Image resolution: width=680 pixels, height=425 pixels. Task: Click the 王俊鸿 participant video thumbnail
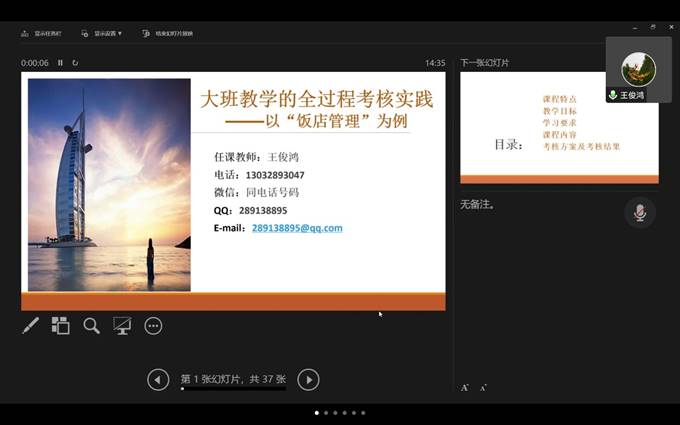(638, 69)
